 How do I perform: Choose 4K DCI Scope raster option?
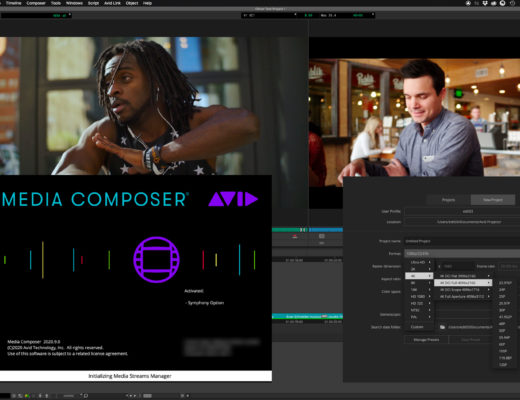click(x=463, y=290)
